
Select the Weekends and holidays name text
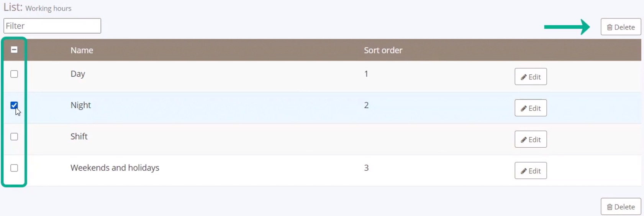[x=115, y=168]
